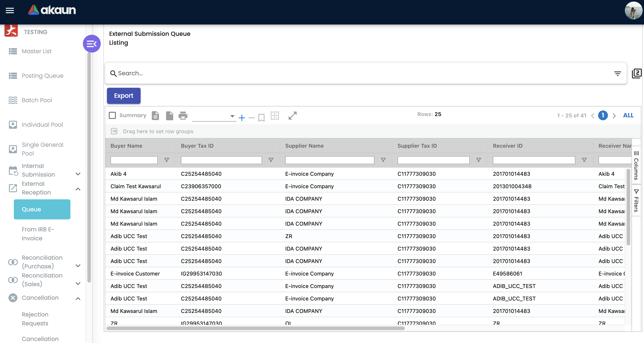Open the Filters side panel tab
This screenshot has height=343, width=644.
click(x=636, y=200)
